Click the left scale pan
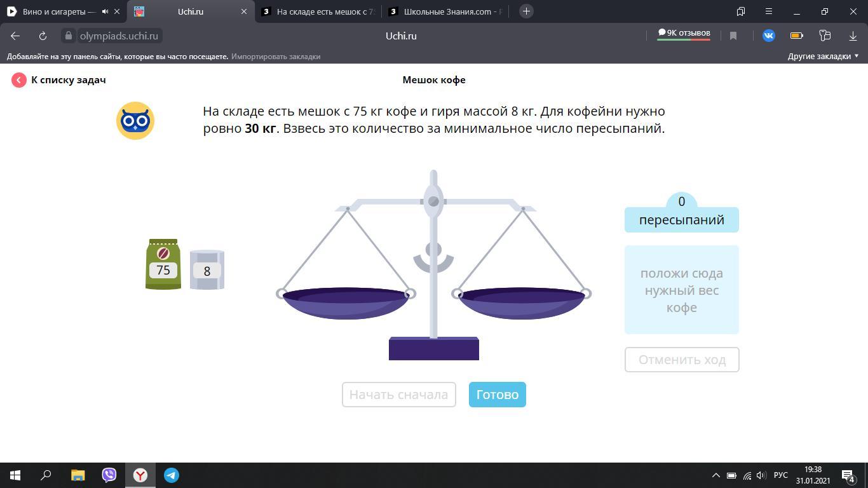868x488 pixels. click(346, 303)
